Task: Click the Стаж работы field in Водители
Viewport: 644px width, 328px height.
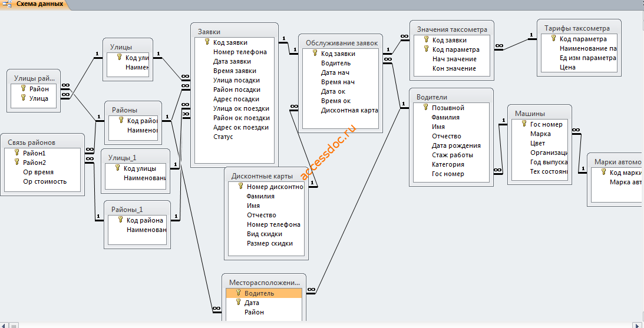Action: (452, 155)
